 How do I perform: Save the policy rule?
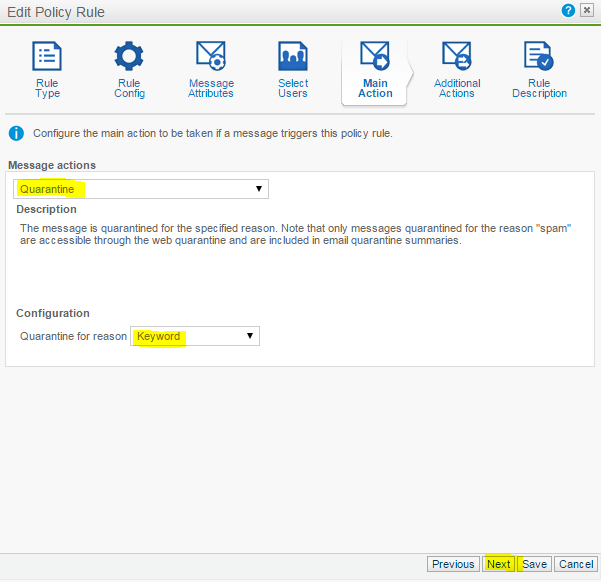[535, 564]
